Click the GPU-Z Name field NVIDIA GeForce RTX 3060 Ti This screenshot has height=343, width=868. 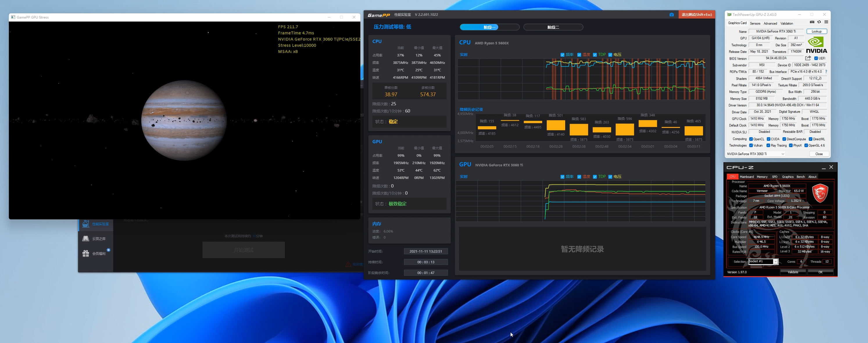click(x=776, y=31)
